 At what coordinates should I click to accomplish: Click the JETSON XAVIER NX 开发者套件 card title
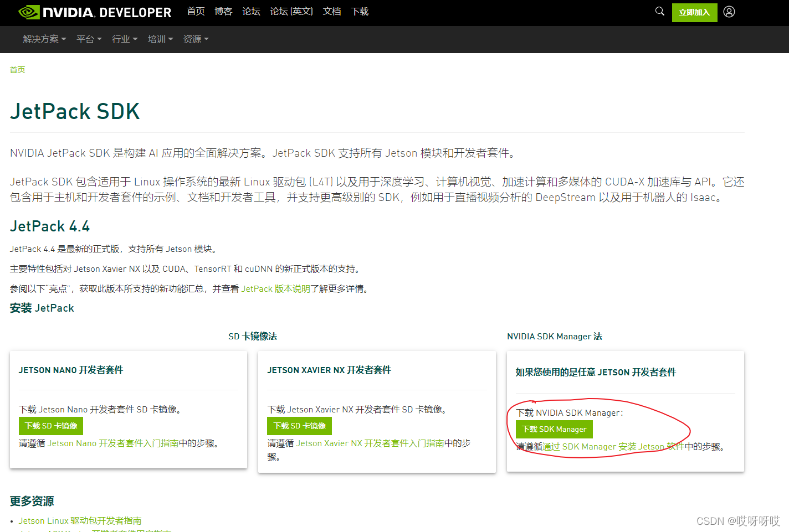pyautogui.click(x=329, y=370)
